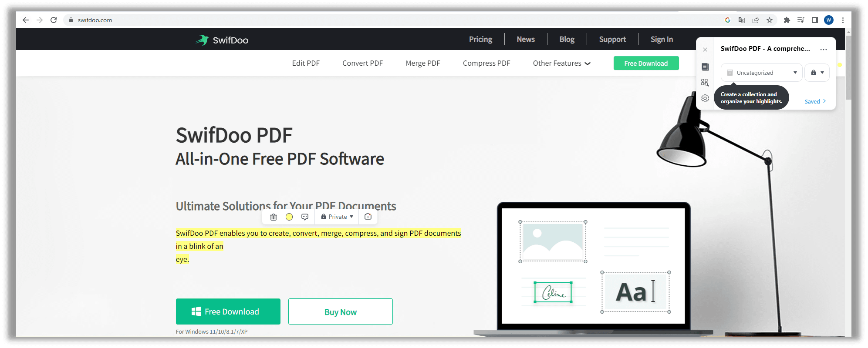Open the settings gear in panel sidebar

[705, 98]
